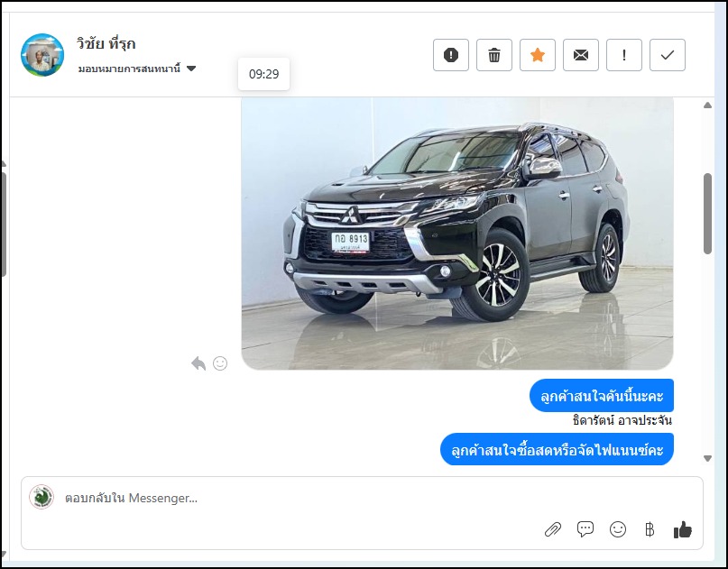
Task: Click the chat scrollbar up arrow
Action: click(707, 106)
